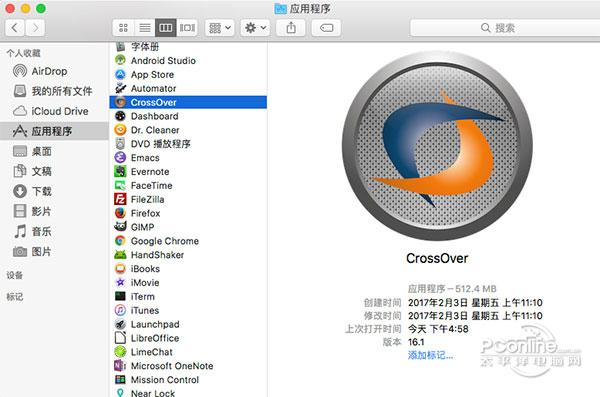Screen dimensions: 600x397
Task: Select Dr. Cleaner in the app list
Action: coord(188,130)
